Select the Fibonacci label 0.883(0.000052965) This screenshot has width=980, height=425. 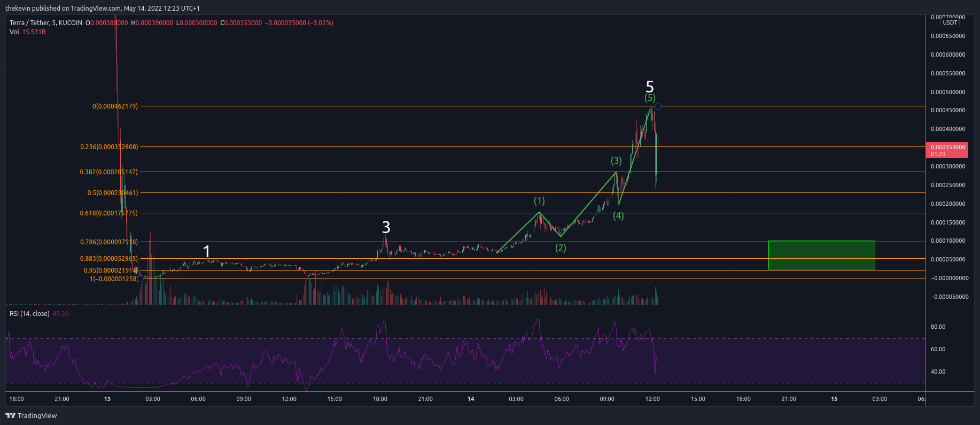click(109, 259)
